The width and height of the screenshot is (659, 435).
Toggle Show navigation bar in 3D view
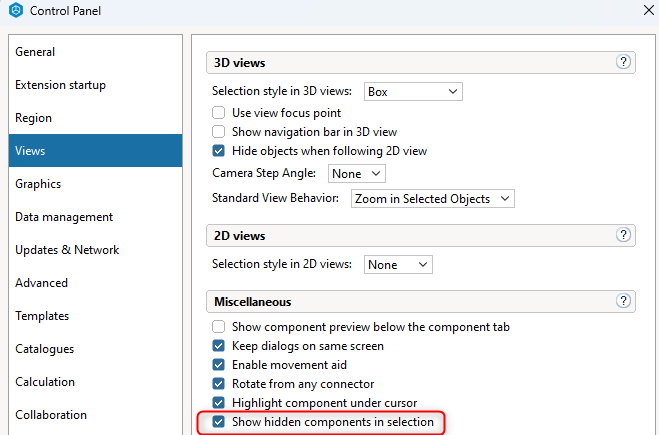pos(219,132)
